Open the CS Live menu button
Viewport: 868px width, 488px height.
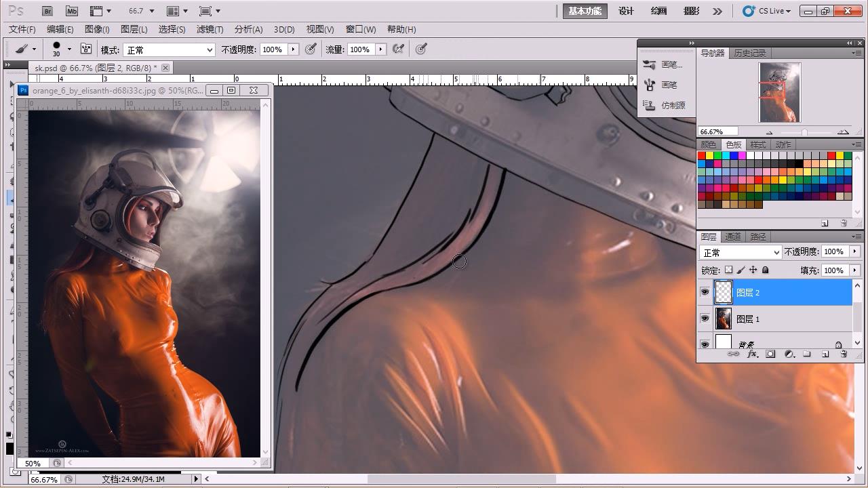(767, 11)
